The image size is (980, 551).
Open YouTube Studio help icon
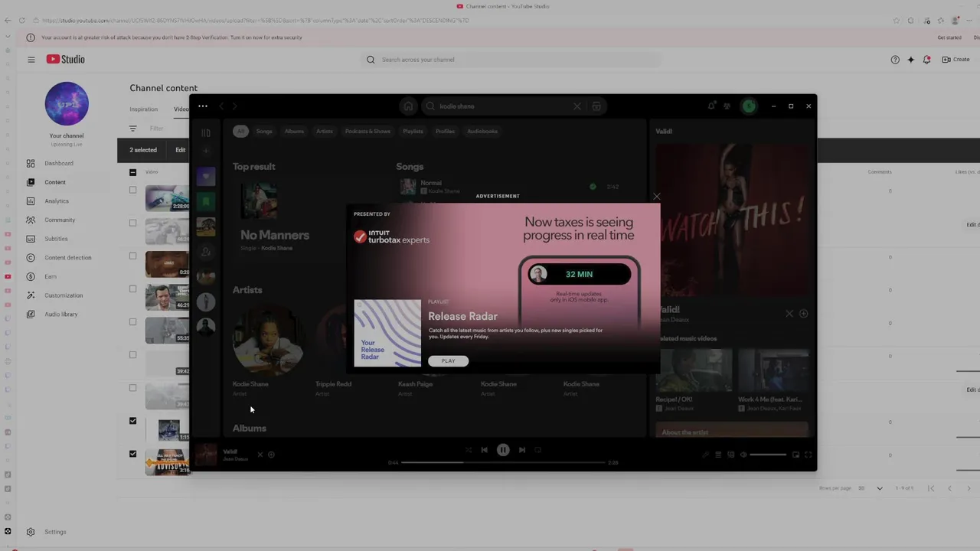895,60
